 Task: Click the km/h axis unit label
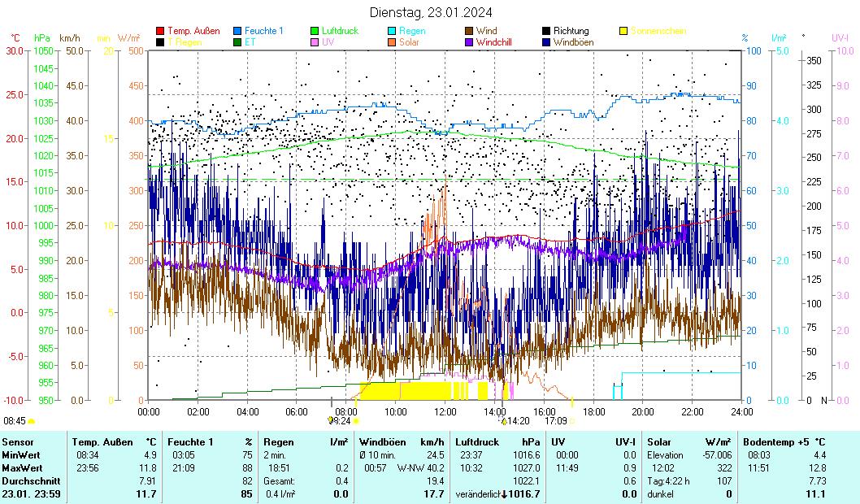click(70, 38)
